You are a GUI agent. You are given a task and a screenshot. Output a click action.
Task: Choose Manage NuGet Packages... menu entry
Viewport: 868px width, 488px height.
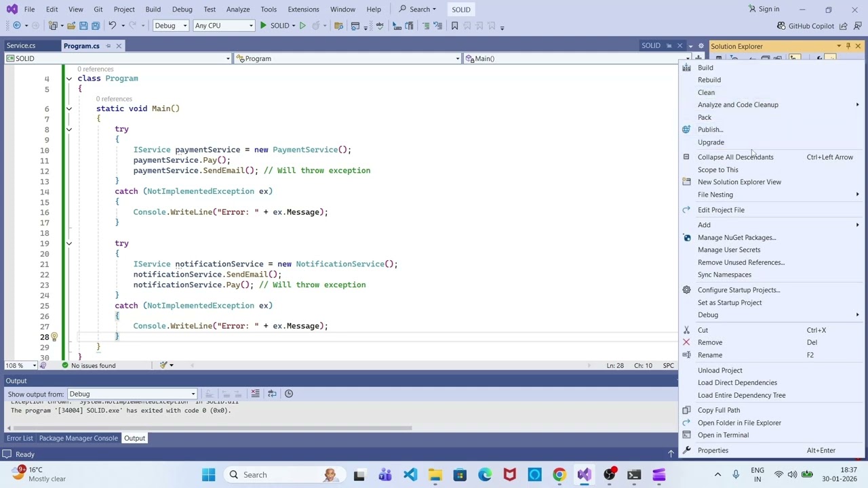772,238
